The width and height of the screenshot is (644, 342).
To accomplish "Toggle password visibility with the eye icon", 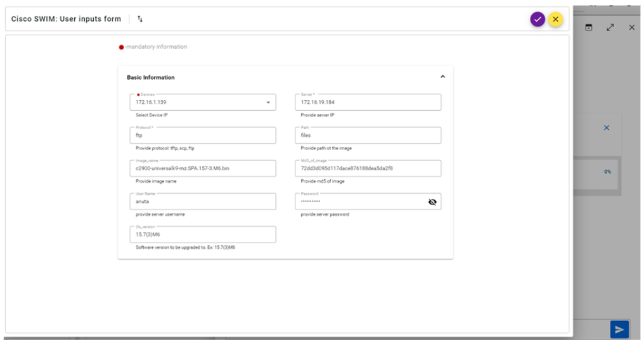I will point(432,202).
